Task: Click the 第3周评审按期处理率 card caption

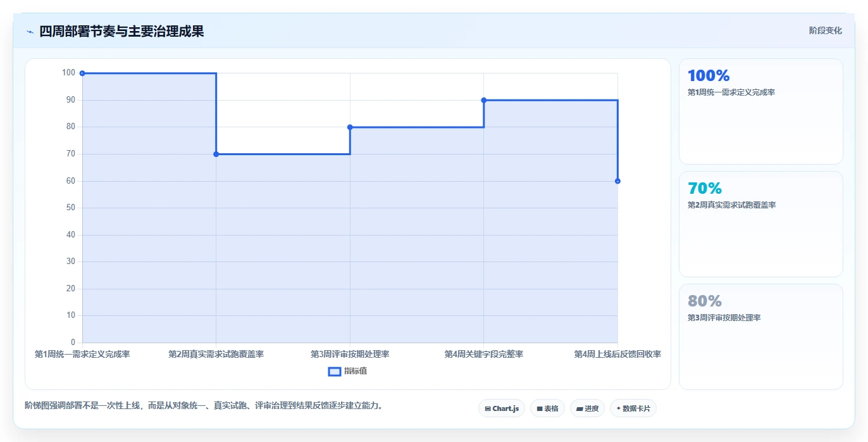Action: [x=724, y=318]
